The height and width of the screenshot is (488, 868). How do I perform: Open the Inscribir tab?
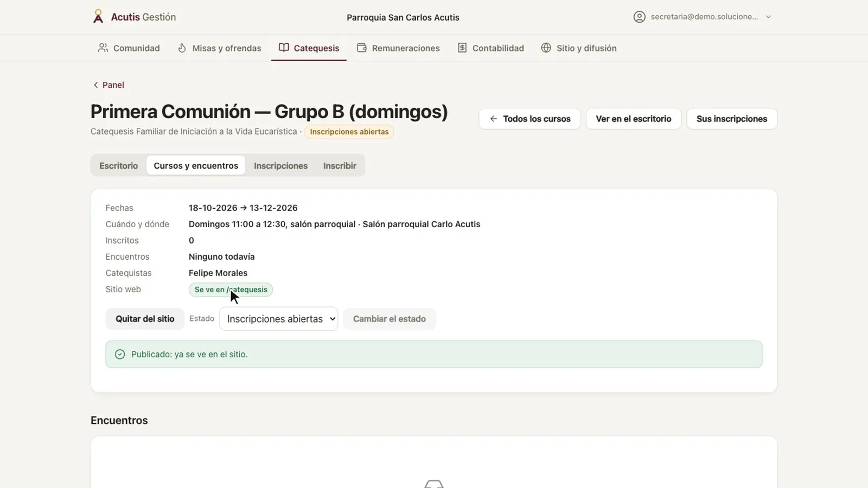340,165
